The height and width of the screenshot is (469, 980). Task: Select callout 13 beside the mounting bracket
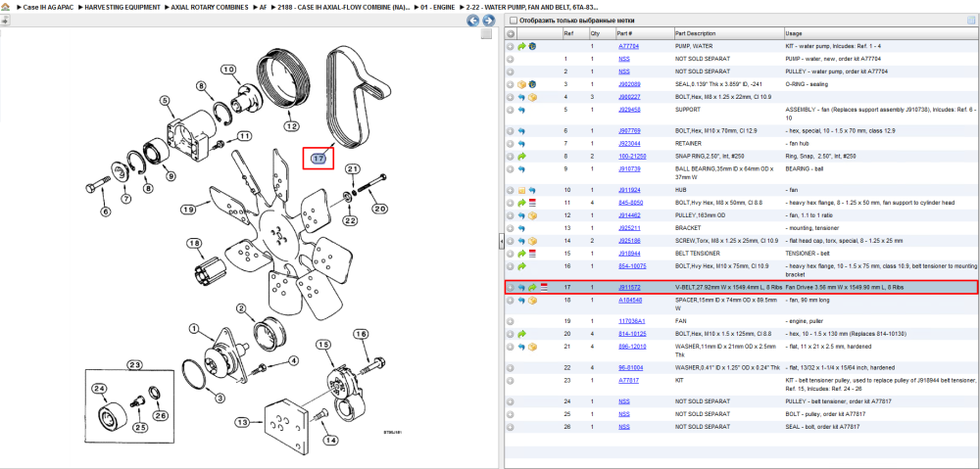pyautogui.click(x=242, y=422)
